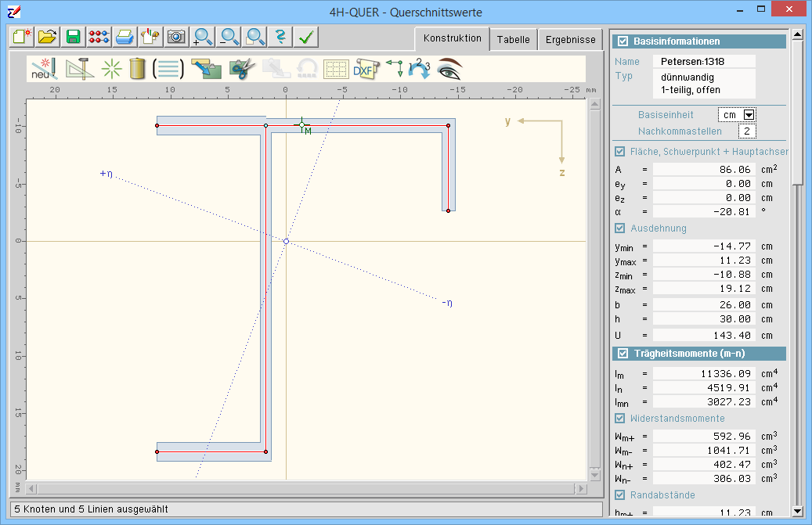Viewport: 812px width, 525px height.
Task: Click the save (green floppy disk) icon
Action: click(73, 37)
